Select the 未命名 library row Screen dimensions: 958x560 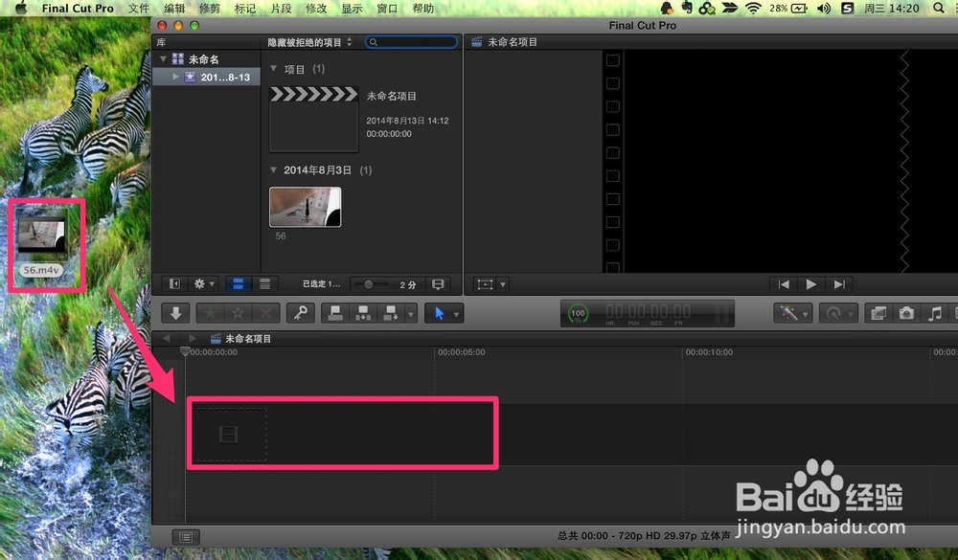tap(206, 59)
